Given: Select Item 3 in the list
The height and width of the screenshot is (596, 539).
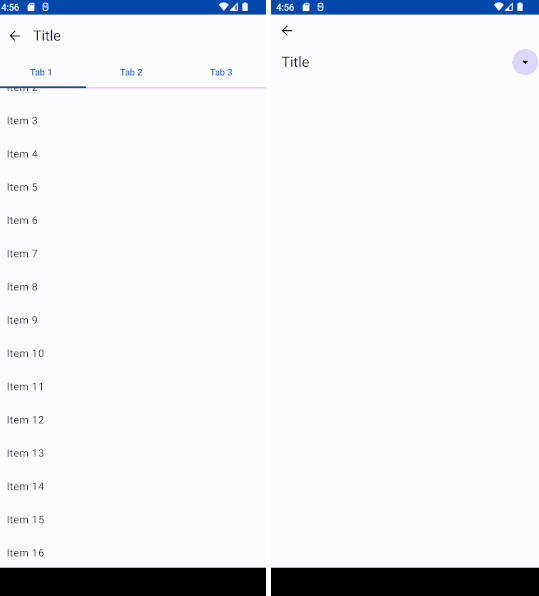Looking at the screenshot, I should (133, 121).
